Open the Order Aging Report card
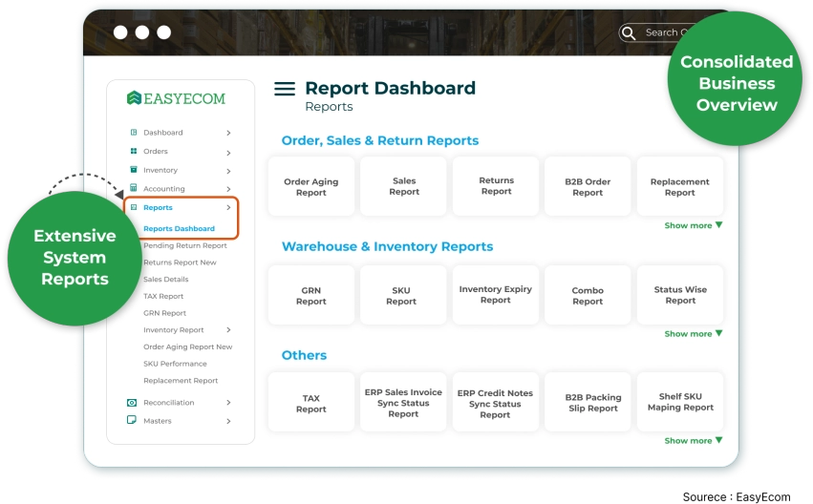The height and width of the screenshot is (504, 813). 311,186
